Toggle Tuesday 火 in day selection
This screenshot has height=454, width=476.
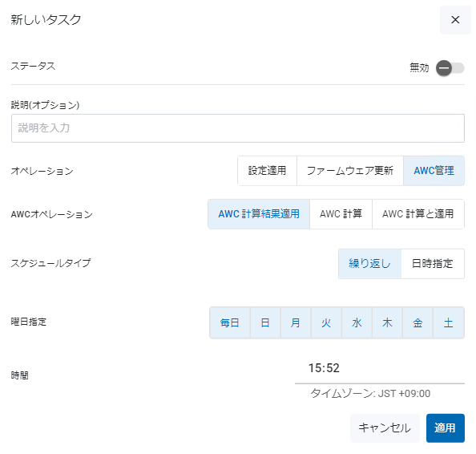(x=326, y=322)
